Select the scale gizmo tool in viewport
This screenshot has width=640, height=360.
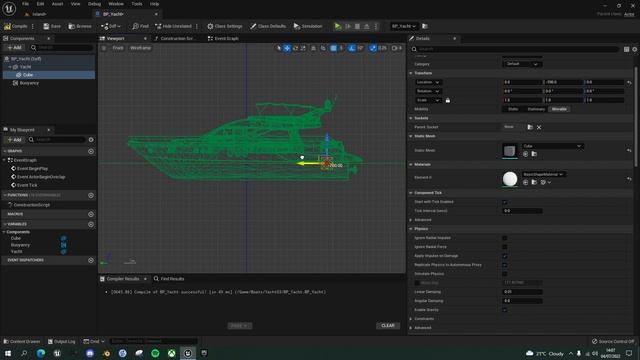coord(303,48)
